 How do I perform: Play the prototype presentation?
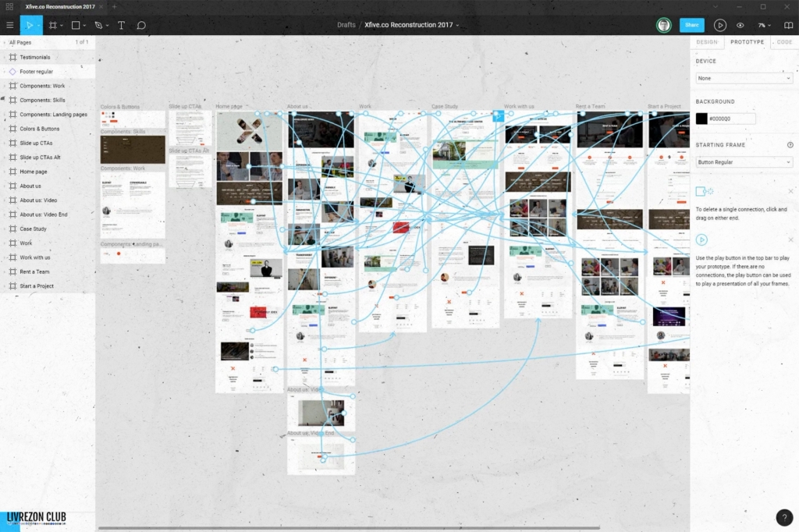coord(719,25)
